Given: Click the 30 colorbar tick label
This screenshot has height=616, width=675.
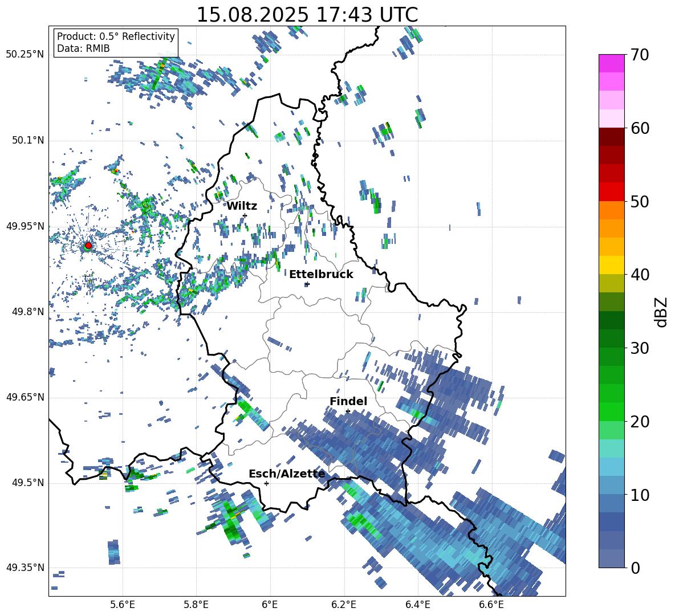Looking at the screenshot, I should [x=640, y=348].
